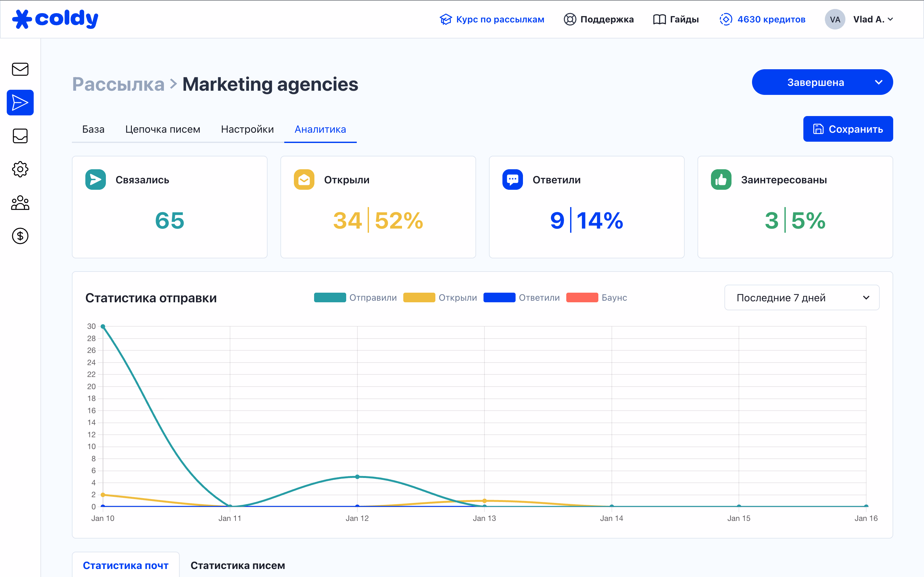
Task: Click the campaigns paper plane sidebar icon
Action: click(x=20, y=103)
